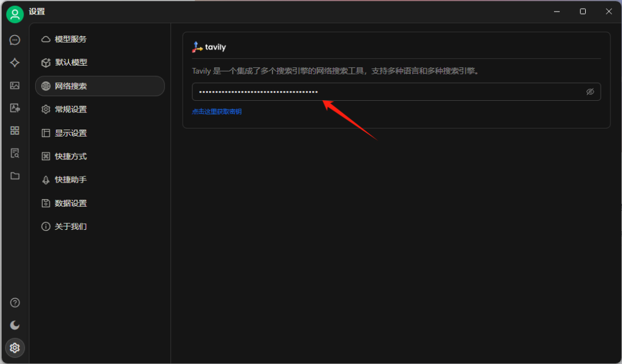Open the user avatar profile

[x=14, y=14]
